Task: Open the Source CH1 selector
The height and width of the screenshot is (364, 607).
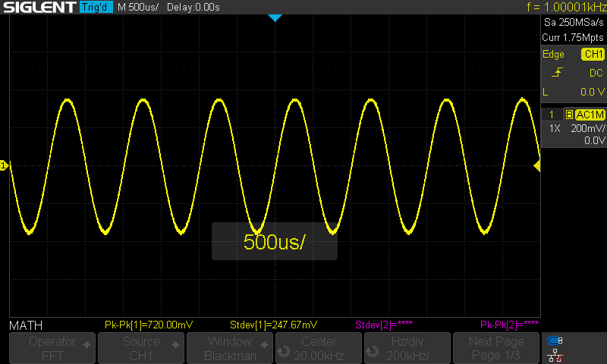Action: pyautogui.click(x=141, y=348)
